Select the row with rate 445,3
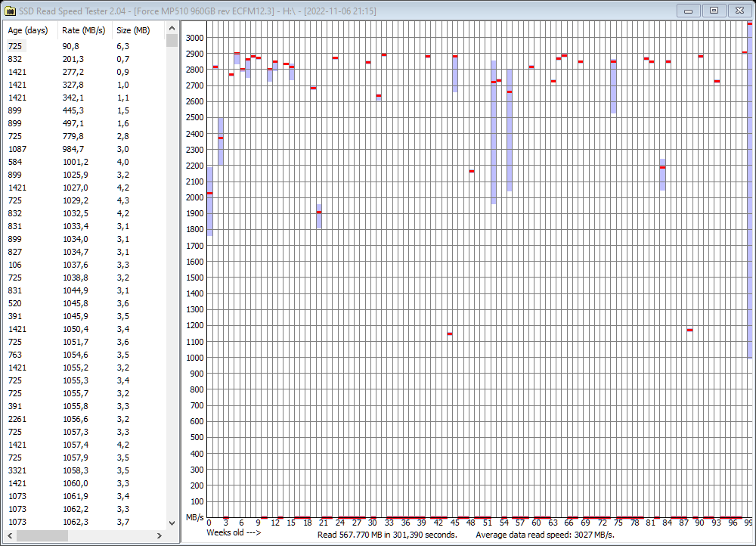 pos(85,110)
